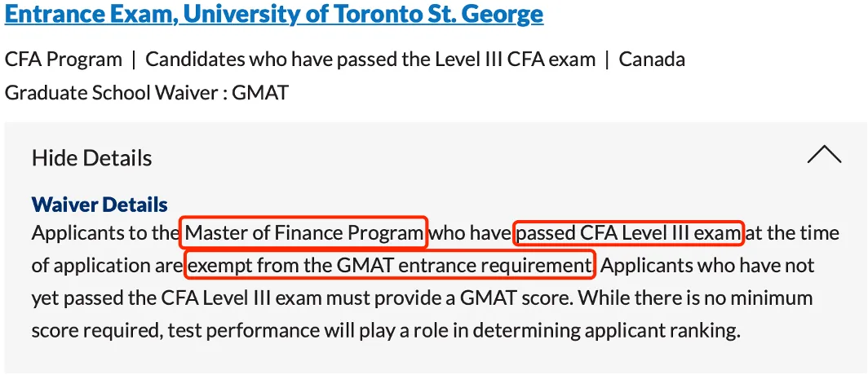The width and height of the screenshot is (868, 375).
Task: Click highlighted exempt from the GMAT requirement phrase
Action: pos(390,266)
